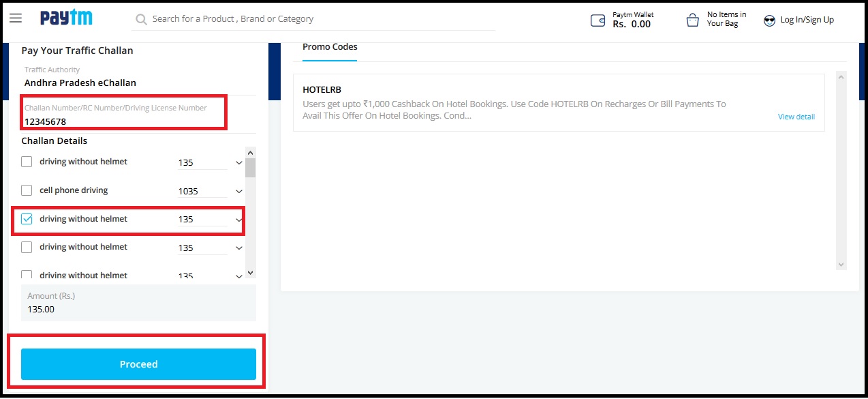Click the Log In avatar icon
This screenshot has width=868, height=399.
(x=770, y=20)
